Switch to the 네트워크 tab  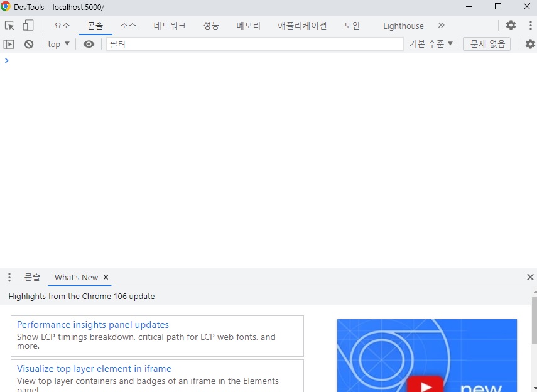[170, 26]
